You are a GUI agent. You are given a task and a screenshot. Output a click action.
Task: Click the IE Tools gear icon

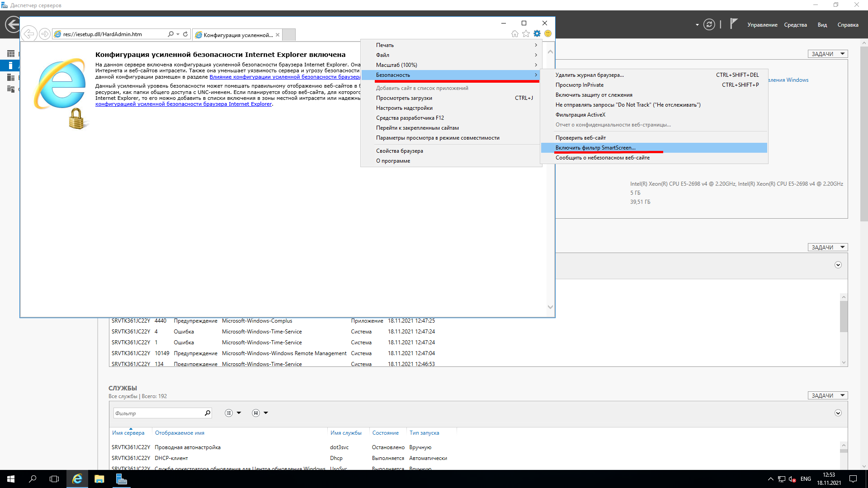pyautogui.click(x=537, y=34)
